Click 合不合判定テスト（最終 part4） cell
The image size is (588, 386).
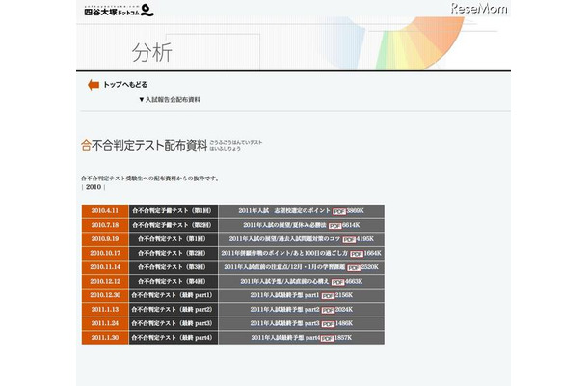tap(174, 338)
